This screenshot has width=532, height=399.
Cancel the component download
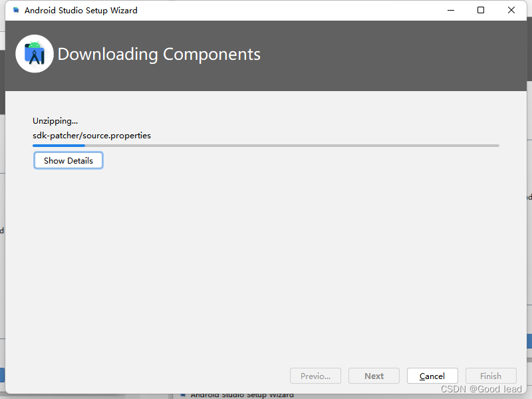click(x=432, y=376)
